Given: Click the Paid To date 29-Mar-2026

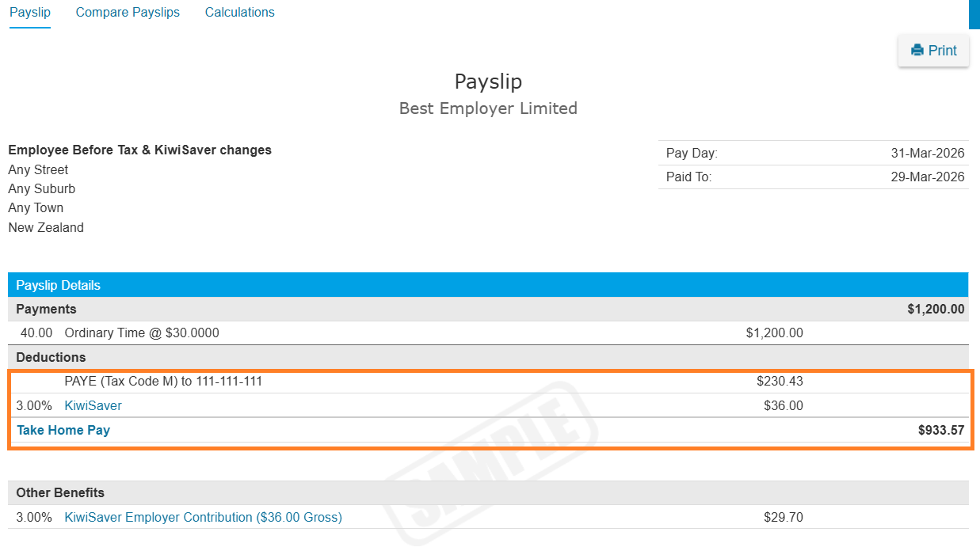Looking at the screenshot, I should (x=928, y=177).
